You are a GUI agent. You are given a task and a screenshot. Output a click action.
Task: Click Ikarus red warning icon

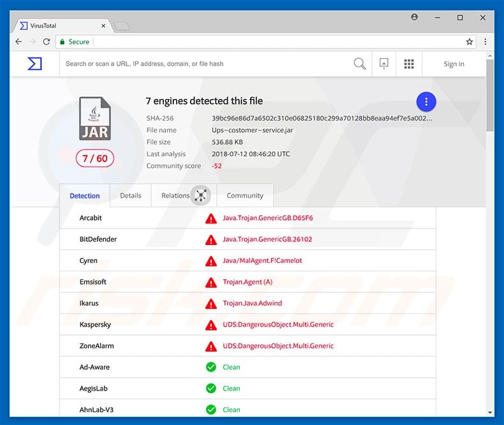click(211, 304)
